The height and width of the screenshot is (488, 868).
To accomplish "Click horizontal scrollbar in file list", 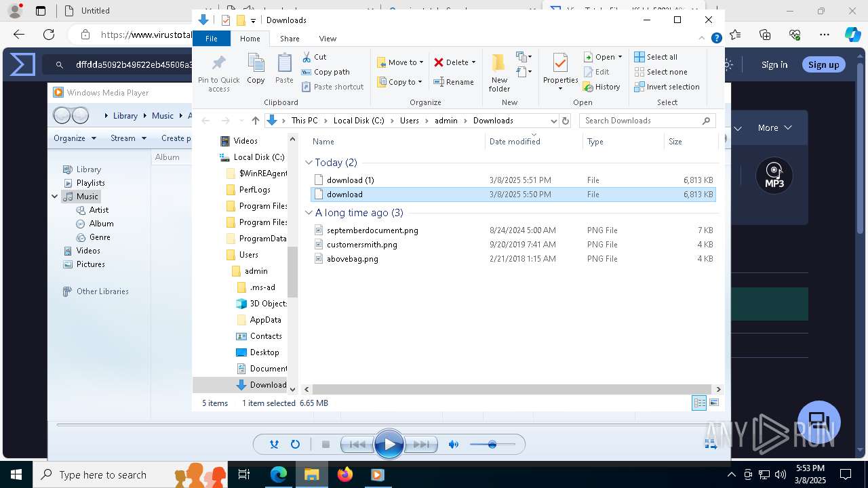I will click(512, 389).
